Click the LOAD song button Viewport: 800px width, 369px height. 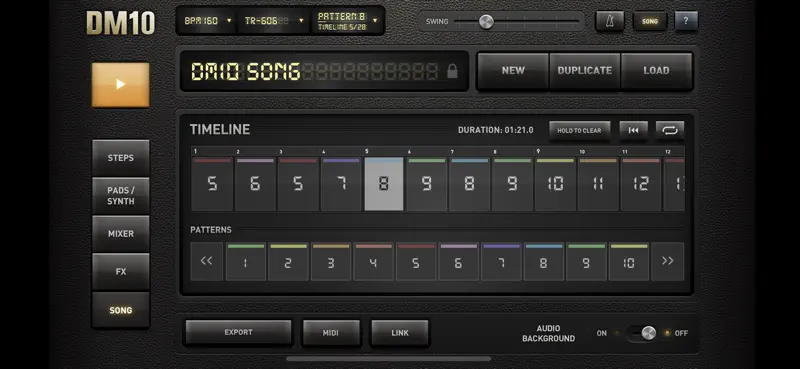pos(657,71)
